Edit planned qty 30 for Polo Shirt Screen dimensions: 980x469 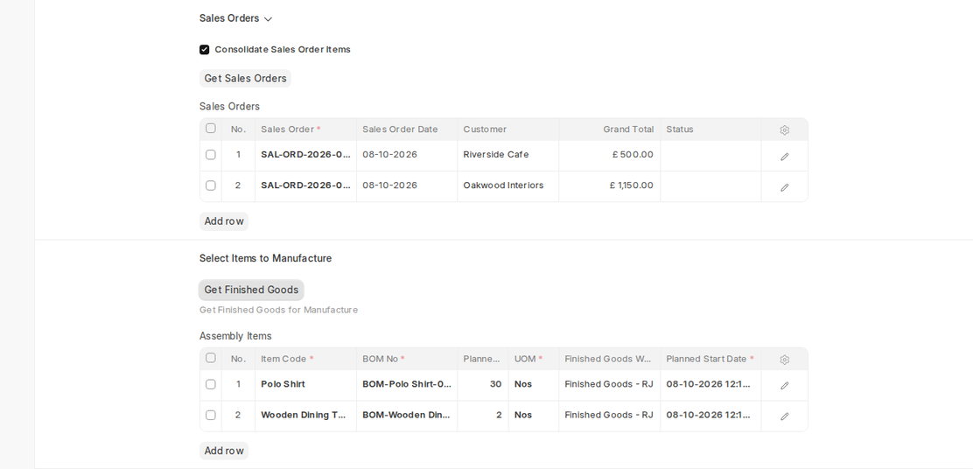[x=483, y=384]
